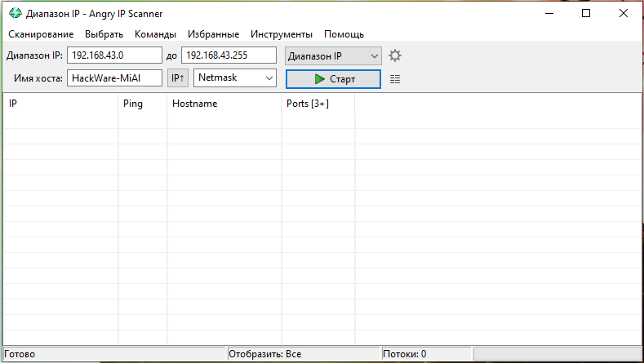
Task: Expand the Netmask dropdown
Action: (x=235, y=77)
